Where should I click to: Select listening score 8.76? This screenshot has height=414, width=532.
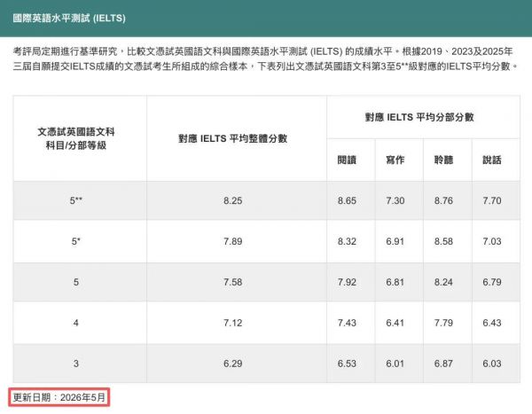(443, 200)
